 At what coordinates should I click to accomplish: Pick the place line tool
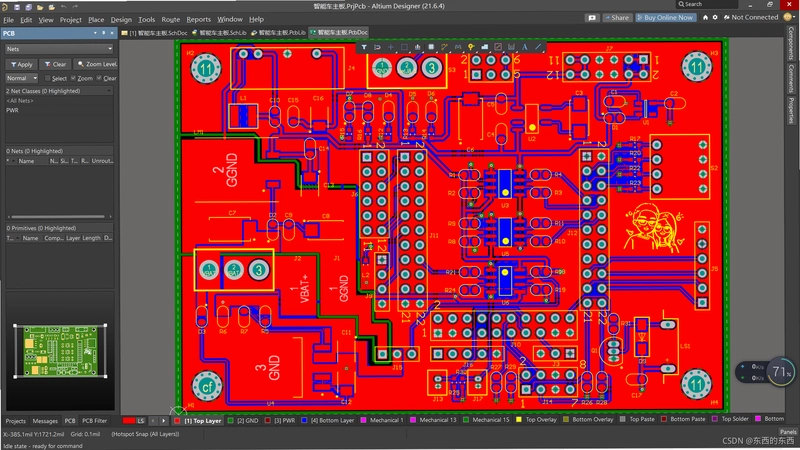[538, 47]
